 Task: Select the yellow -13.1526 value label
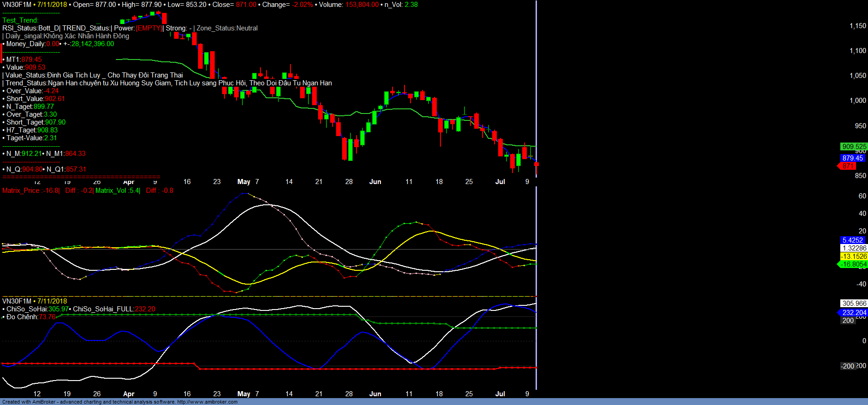pos(853,256)
